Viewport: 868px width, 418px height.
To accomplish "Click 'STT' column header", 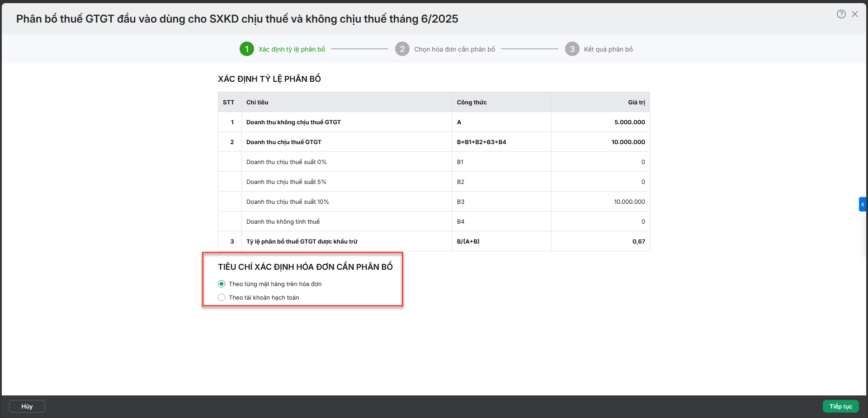I will [229, 102].
